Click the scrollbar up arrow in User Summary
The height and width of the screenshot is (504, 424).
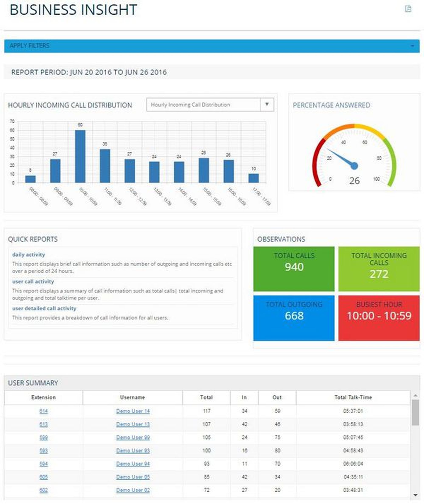[415, 396]
